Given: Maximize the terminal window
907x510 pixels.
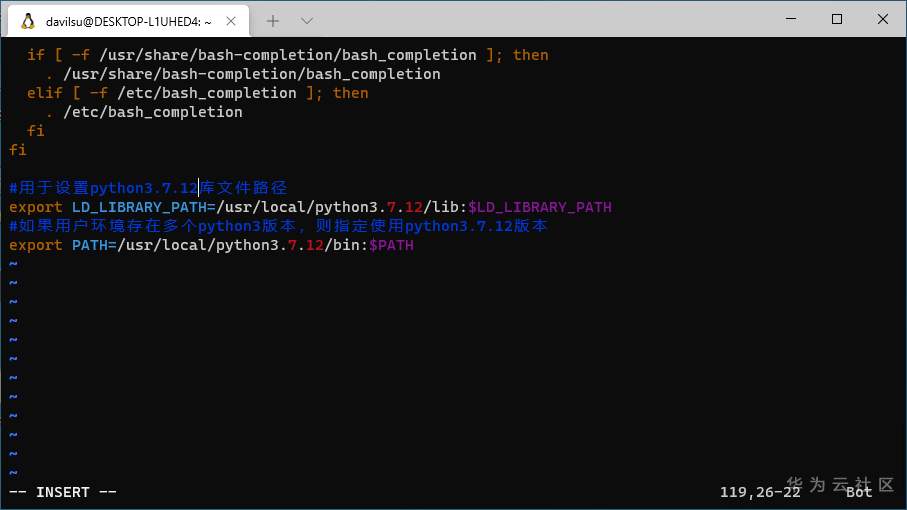Looking at the screenshot, I should (x=837, y=19).
